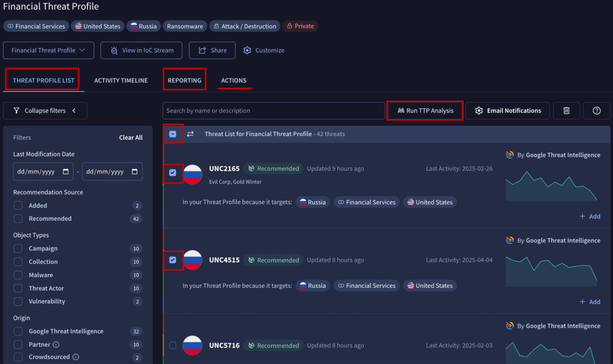613x364 pixels.
Task: Click Clear All filters link
Action: click(131, 137)
